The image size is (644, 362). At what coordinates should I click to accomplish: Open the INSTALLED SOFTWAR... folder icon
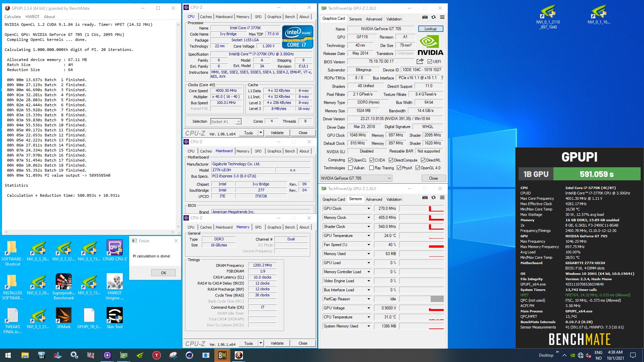12,287
